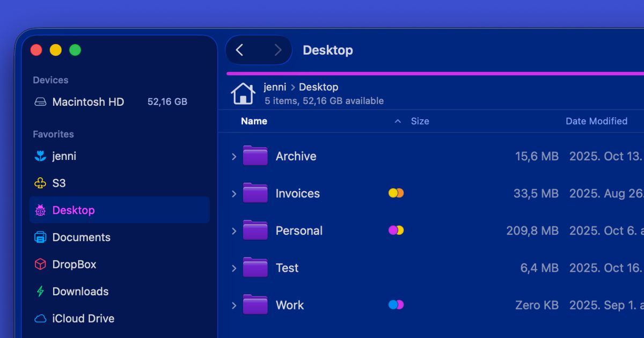Screen dimensions: 644x338
Task: Expand the Work folder row
Action: click(x=234, y=305)
